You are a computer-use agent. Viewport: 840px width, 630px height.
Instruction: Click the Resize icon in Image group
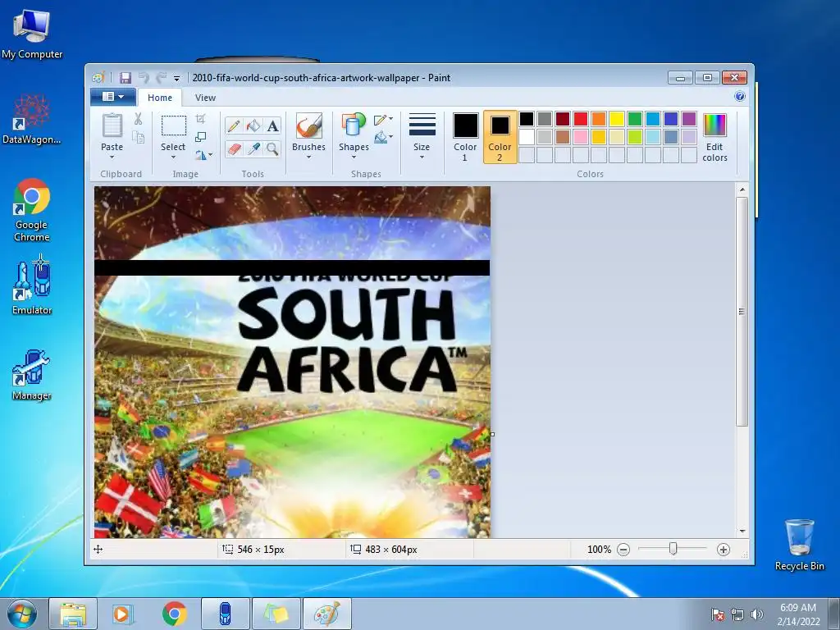[x=200, y=137]
